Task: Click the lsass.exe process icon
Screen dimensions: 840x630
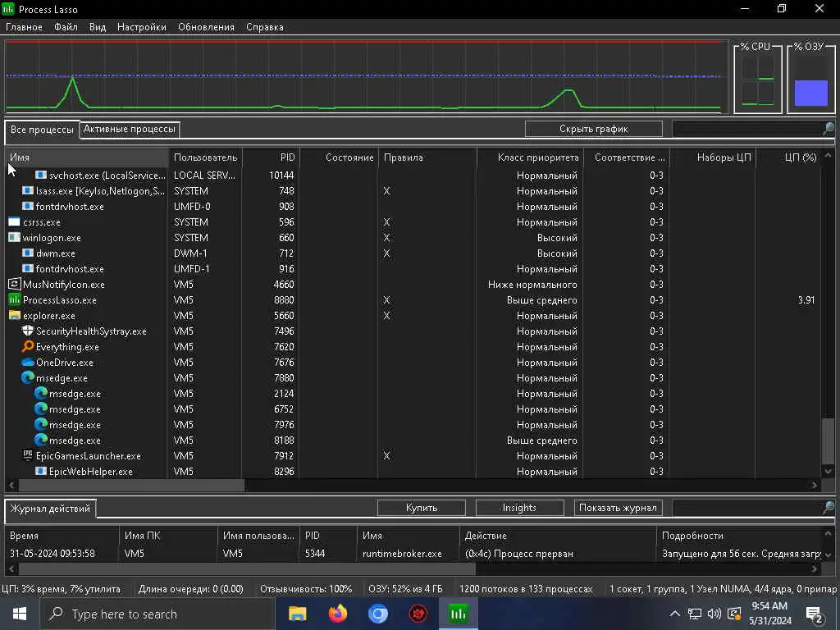Action: (28, 191)
